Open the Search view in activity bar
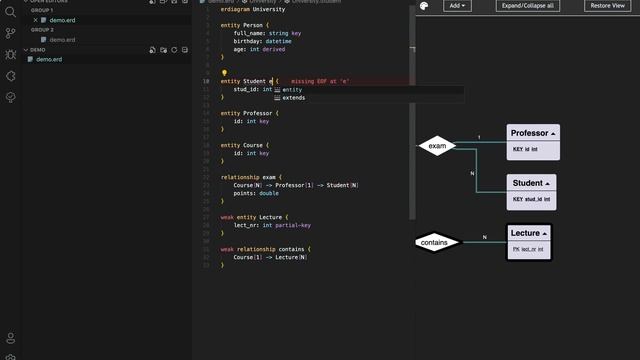Screen dimensions: 640x360 (x=10, y=12)
